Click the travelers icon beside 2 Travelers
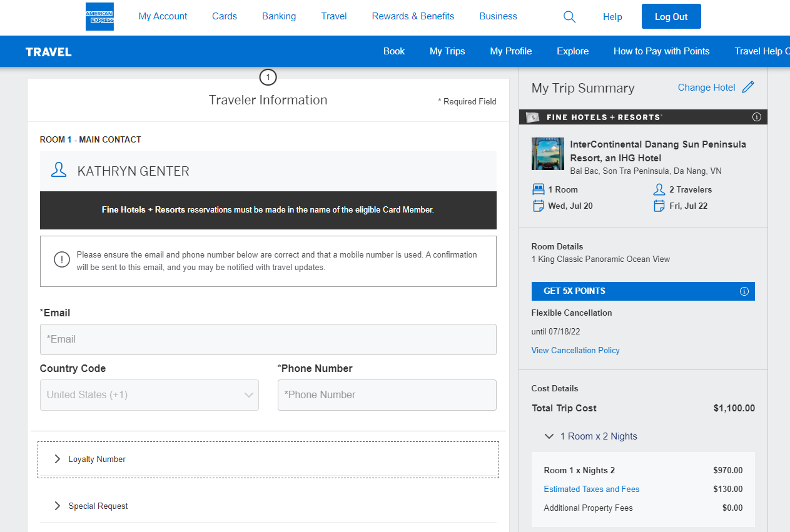 tap(659, 189)
